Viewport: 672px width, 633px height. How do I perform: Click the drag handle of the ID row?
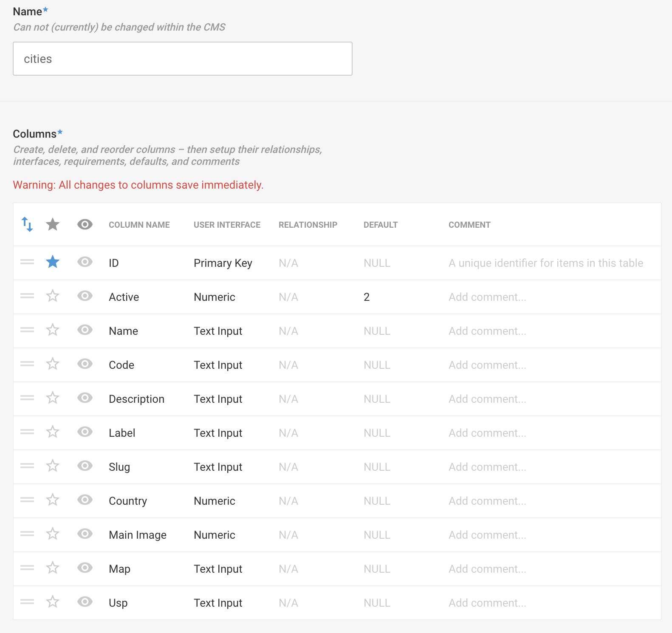coord(27,262)
